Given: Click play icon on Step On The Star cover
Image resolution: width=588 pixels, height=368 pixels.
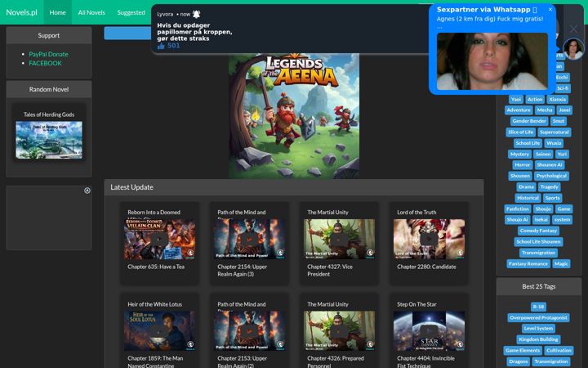Looking at the screenshot, I should pyautogui.click(x=429, y=331).
